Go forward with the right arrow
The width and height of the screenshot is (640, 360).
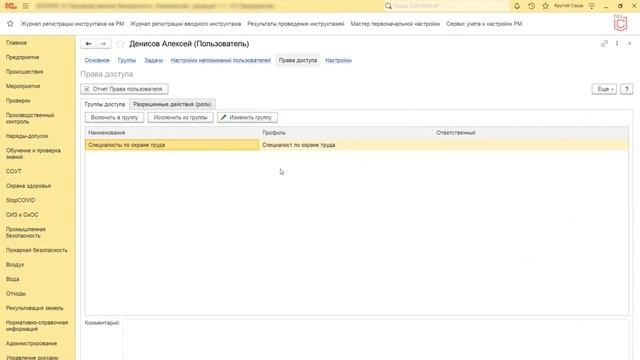click(x=103, y=44)
